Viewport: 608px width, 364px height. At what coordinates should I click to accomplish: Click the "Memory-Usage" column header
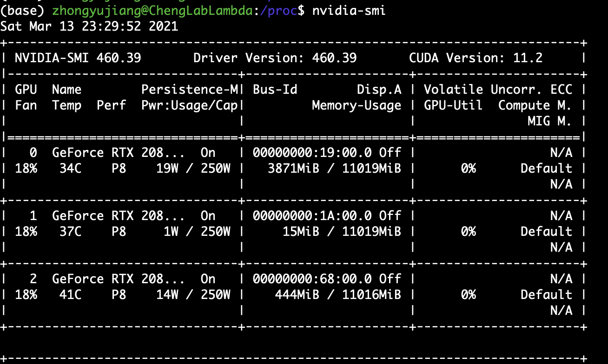pyautogui.click(x=357, y=105)
